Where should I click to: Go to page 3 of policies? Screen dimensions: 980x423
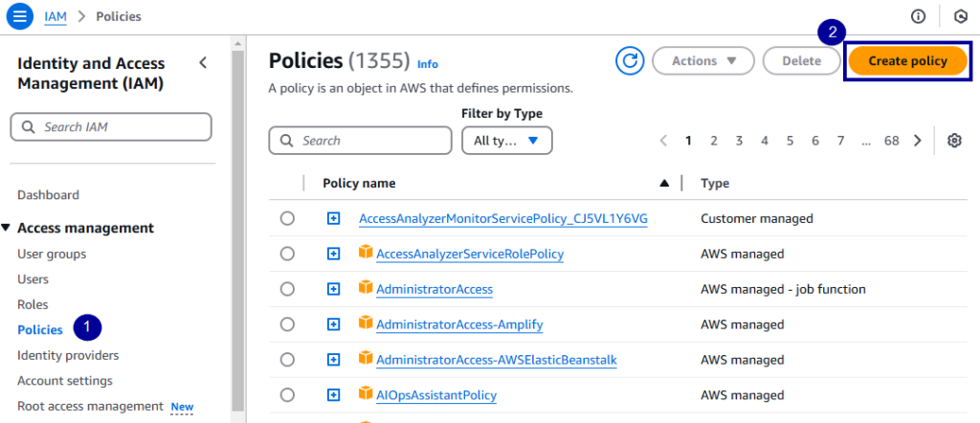tap(739, 141)
